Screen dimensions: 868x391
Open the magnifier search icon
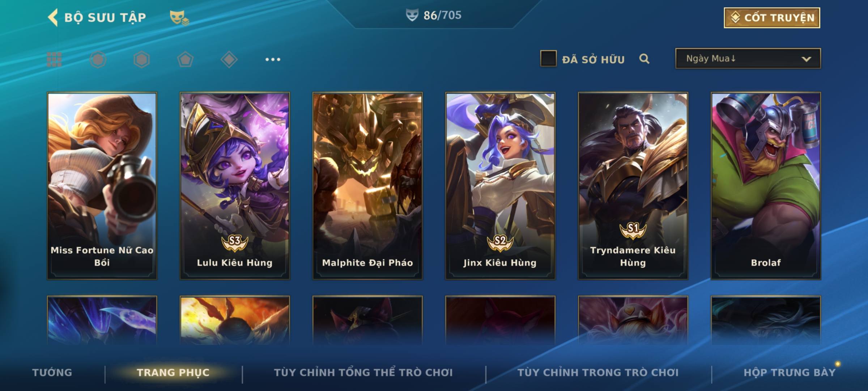(x=644, y=59)
